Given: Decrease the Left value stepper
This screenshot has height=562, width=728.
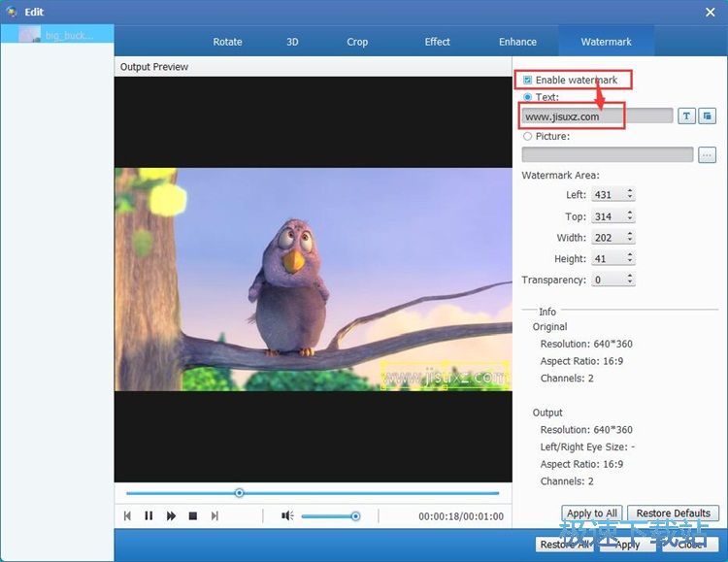Looking at the screenshot, I should tap(630, 197).
